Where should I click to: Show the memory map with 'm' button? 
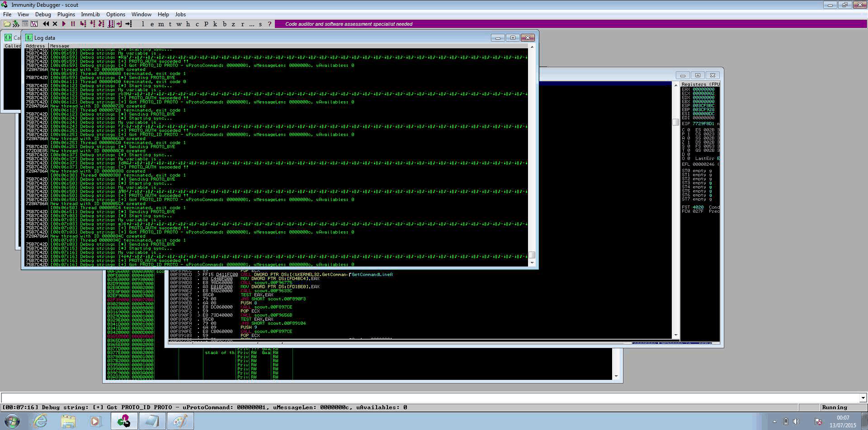[x=161, y=24]
